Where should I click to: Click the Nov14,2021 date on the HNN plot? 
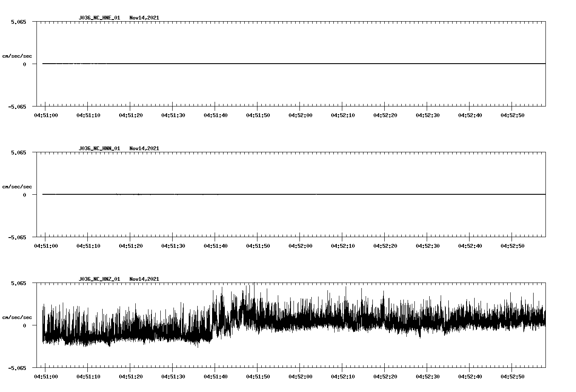(144, 148)
